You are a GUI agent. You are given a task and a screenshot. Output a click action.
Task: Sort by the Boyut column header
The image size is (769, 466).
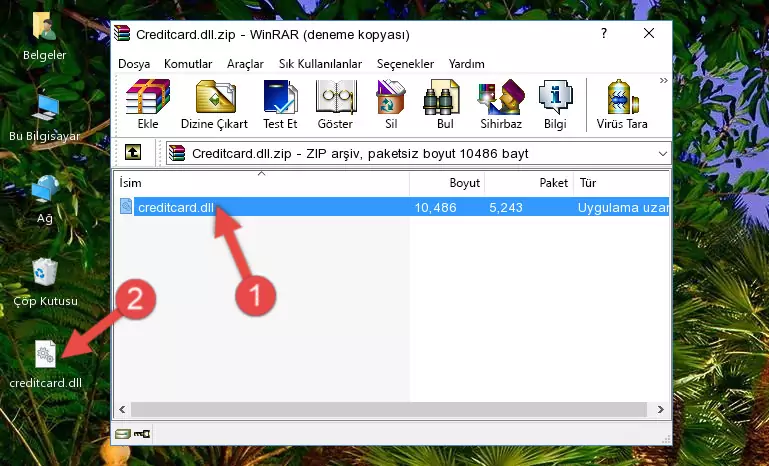click(x=447, y=183)
